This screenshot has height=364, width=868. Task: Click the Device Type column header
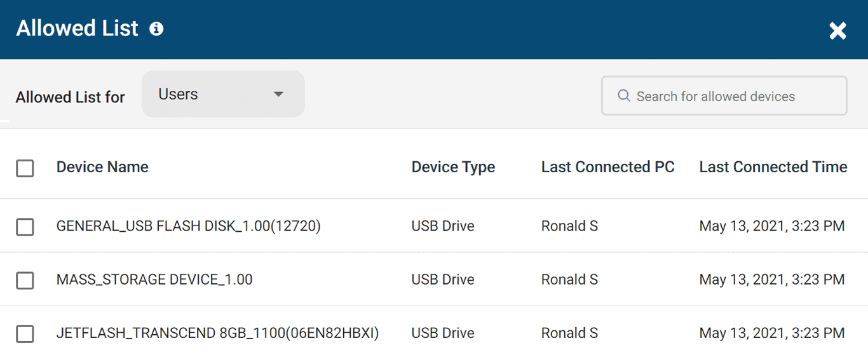tap(453, 167)
